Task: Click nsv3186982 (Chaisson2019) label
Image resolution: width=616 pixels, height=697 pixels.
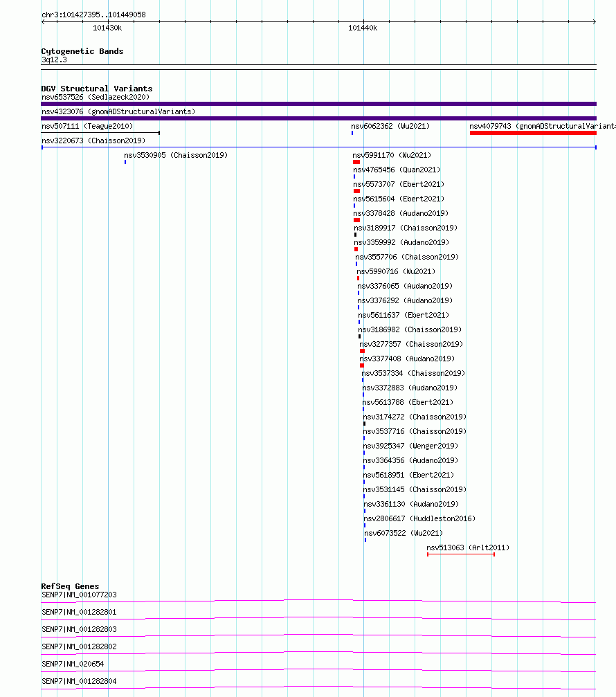Action: pyautogui.click(x=410, y=330)
